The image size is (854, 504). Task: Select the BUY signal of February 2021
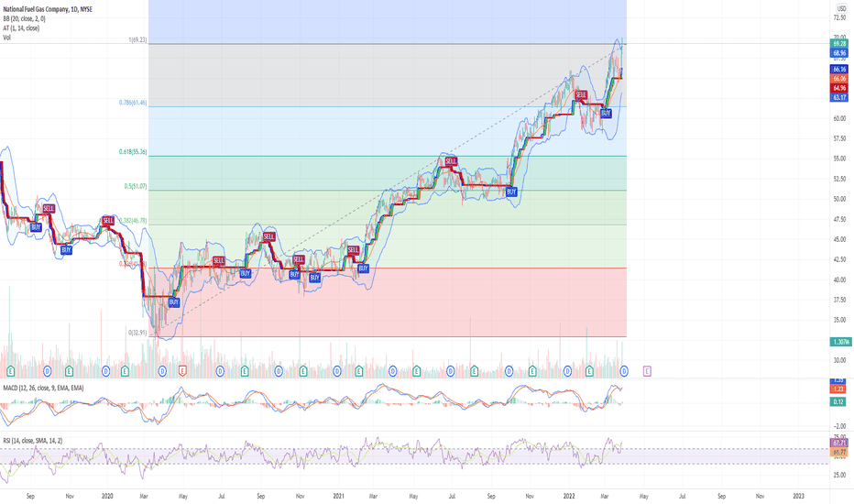(x=363, y=268)
